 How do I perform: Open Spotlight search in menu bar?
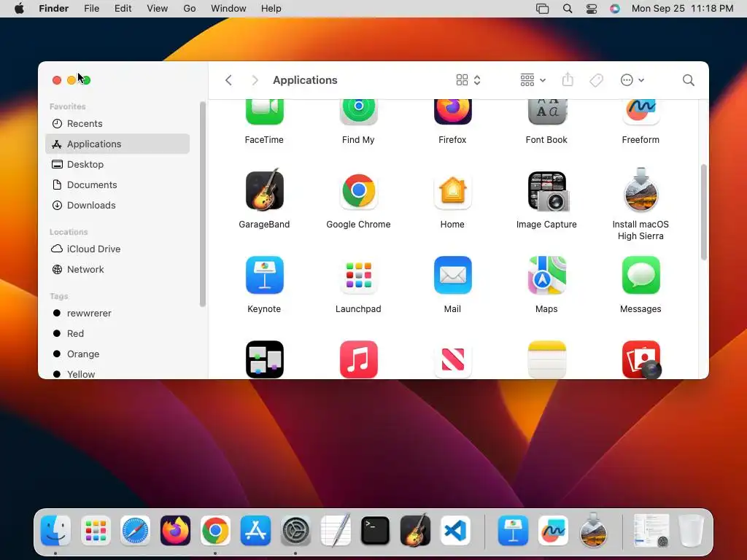pyautogui.click(x=568, y=9)
